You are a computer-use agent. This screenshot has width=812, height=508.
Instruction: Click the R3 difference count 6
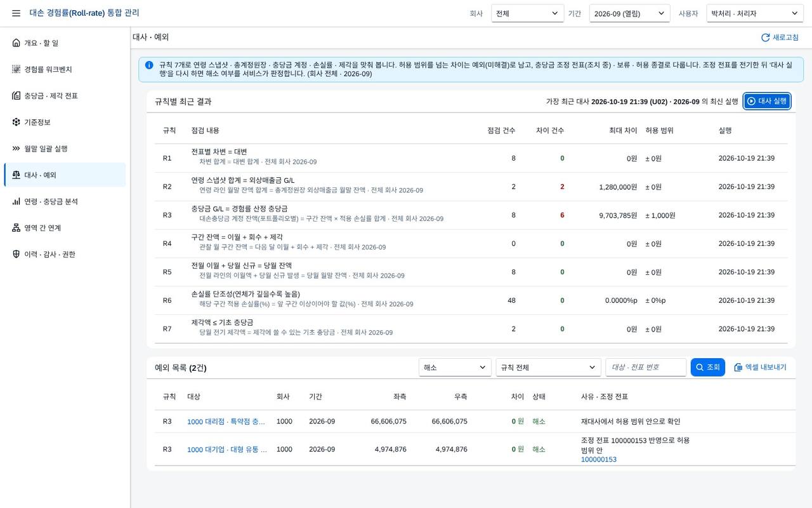tap(562, 215)
